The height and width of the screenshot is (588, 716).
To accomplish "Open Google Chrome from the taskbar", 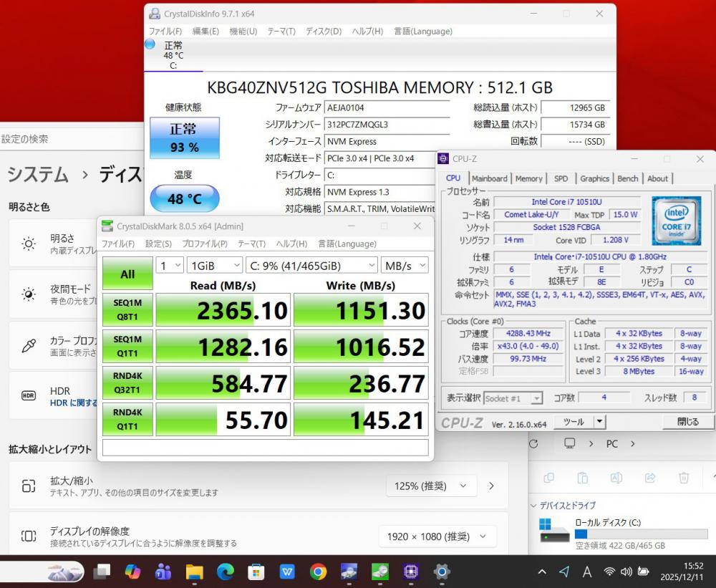I will (x=319, y=572).
